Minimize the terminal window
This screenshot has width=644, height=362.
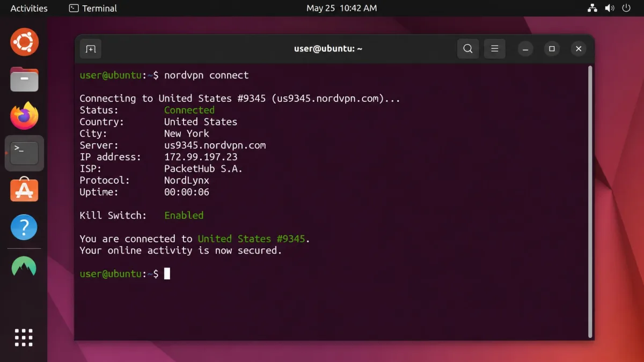(526, 49)
